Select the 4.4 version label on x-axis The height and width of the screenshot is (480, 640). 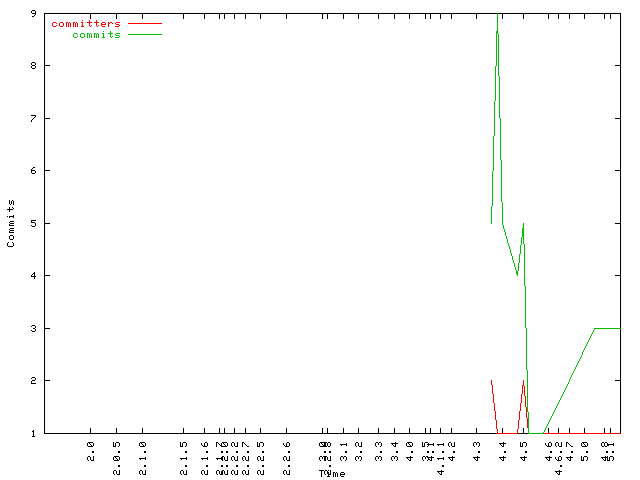click(504, 452)
